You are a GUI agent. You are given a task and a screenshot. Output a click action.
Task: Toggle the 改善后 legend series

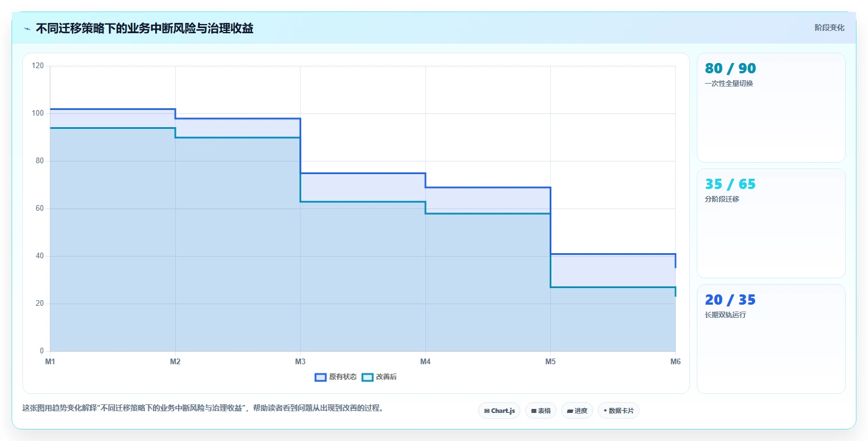tap(379, 377)
